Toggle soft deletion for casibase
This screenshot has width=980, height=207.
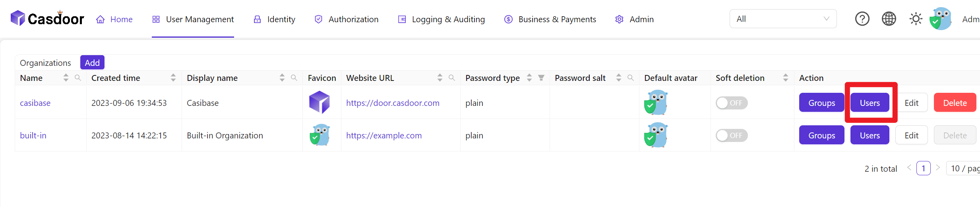(x=731, y=103)
